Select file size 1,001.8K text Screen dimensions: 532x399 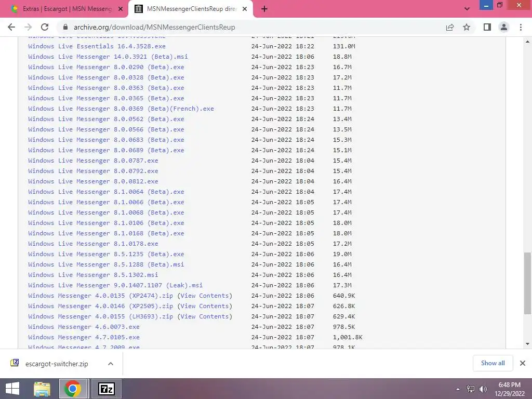tap(348, 337)
